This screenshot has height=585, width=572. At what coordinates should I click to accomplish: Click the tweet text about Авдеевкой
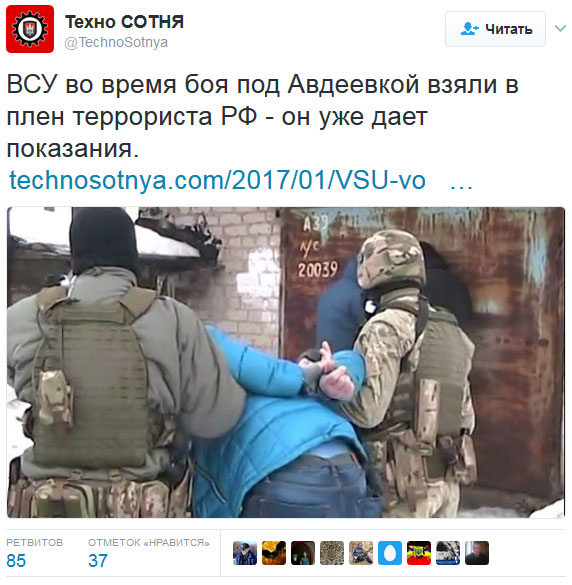point(263,116)
